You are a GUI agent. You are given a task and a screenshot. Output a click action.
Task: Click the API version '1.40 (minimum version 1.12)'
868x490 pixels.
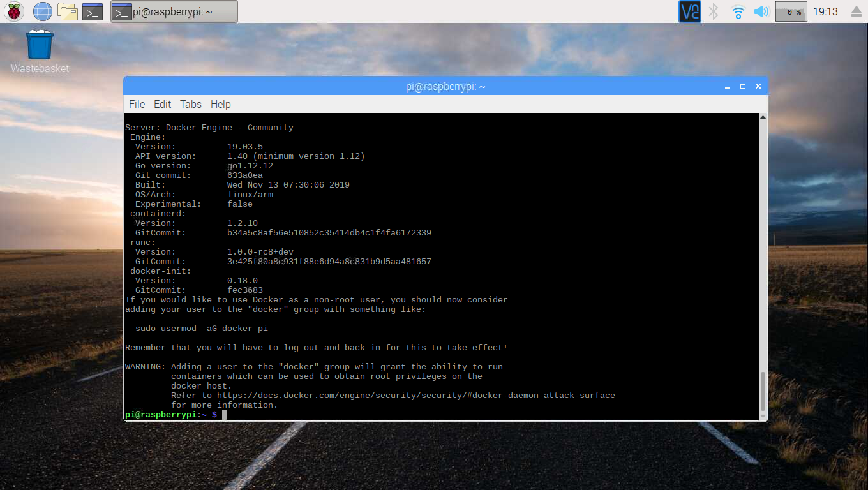coord(296,156)
